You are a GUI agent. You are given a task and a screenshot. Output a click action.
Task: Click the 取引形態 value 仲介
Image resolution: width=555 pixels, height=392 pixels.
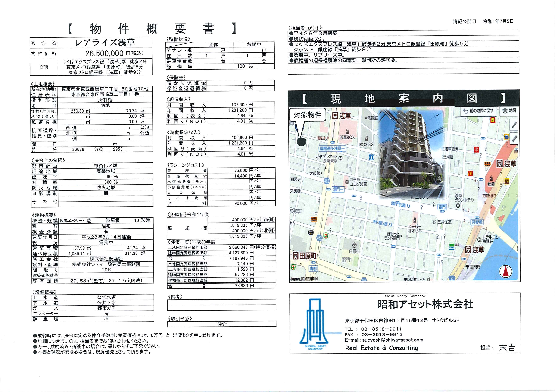point(222,324)
